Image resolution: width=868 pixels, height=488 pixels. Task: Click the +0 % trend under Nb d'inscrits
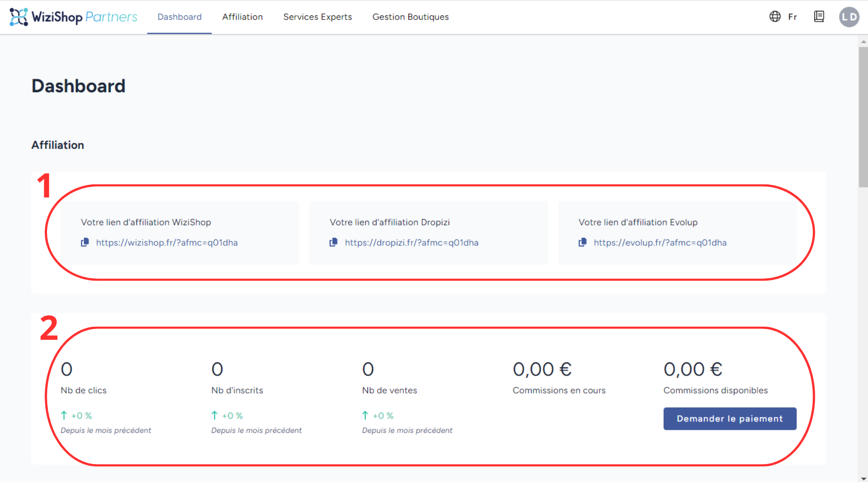(x=227, y=416)
